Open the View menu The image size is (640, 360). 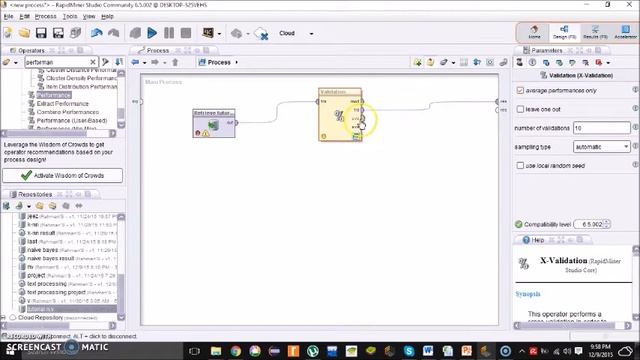tap(89, 16)
